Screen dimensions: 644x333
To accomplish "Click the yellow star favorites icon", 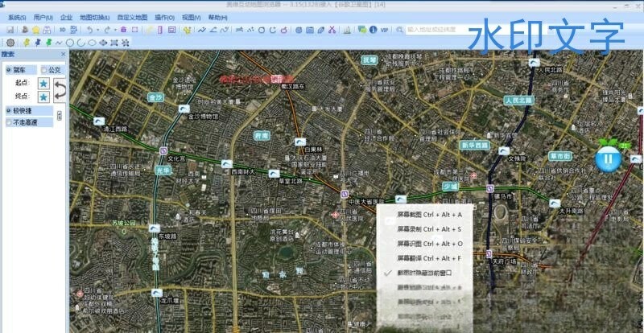I will point(35,30).
